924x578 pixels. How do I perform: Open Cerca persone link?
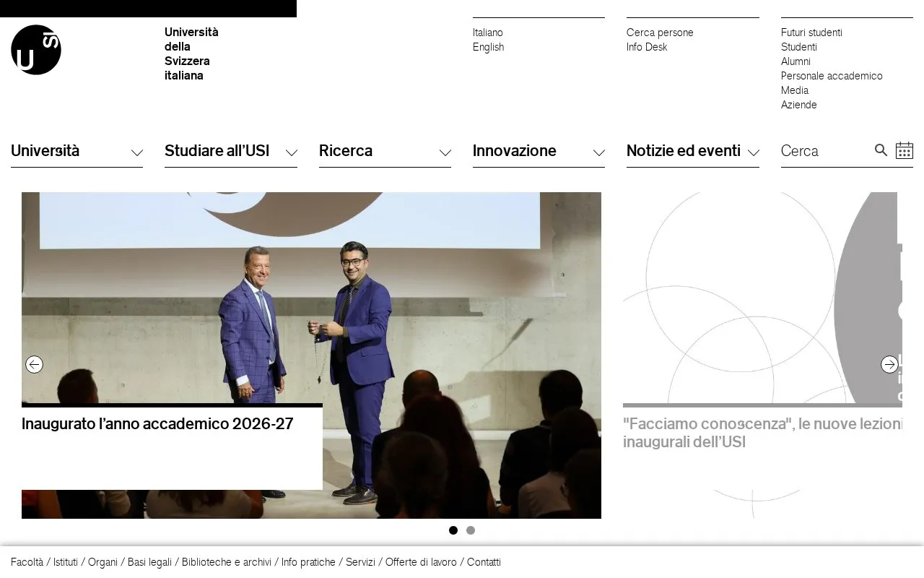click(660, 33)
